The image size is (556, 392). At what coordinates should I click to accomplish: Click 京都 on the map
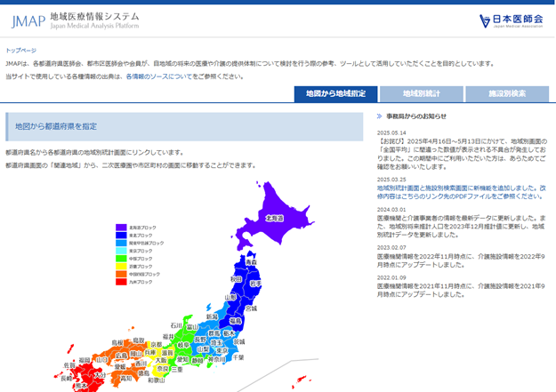click(x=157, y=345)
